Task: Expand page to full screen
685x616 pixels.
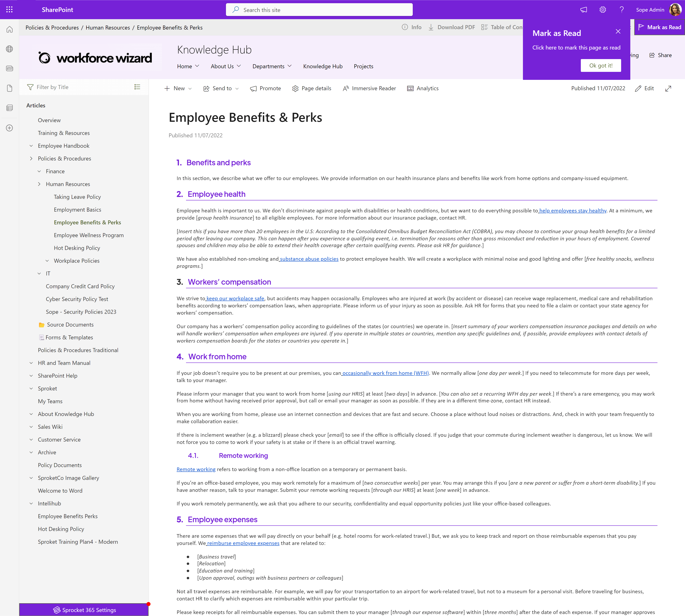Action: [x=668, y=88]
